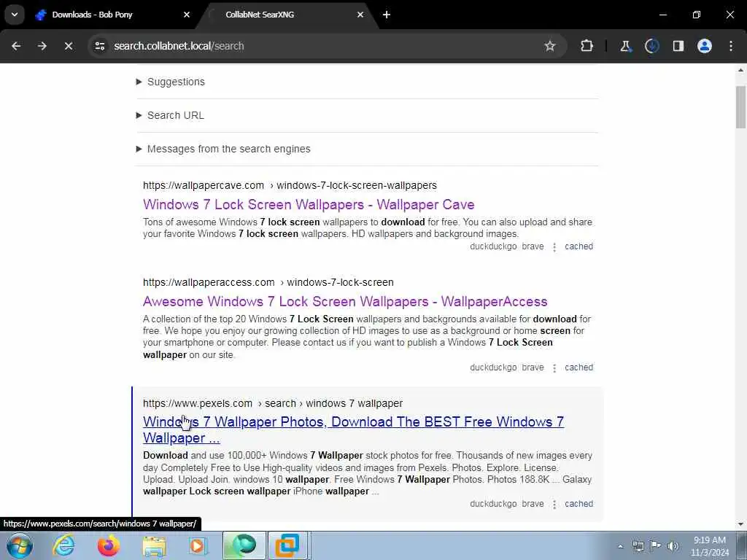This screenshot has width=747, height=560.
Task: Stop loading the page
Action: pos(68,46)
